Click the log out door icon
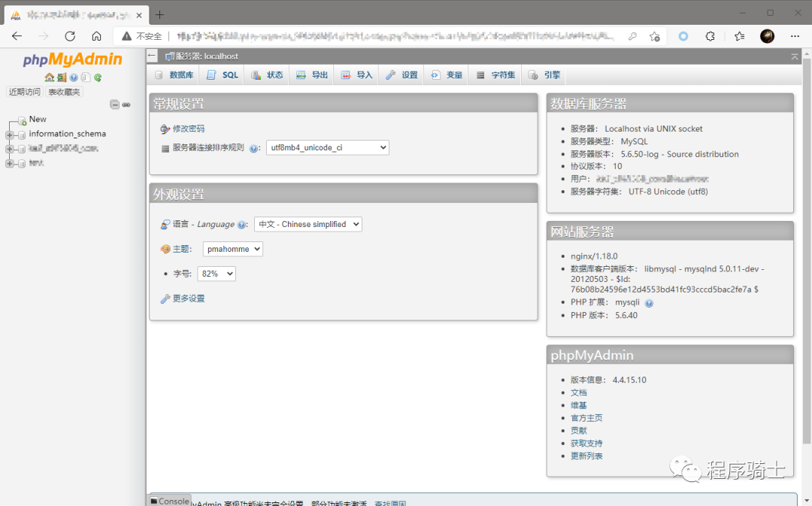Image resolution: width=812 pixels, height=506 pixels. (x=62, y=77)
